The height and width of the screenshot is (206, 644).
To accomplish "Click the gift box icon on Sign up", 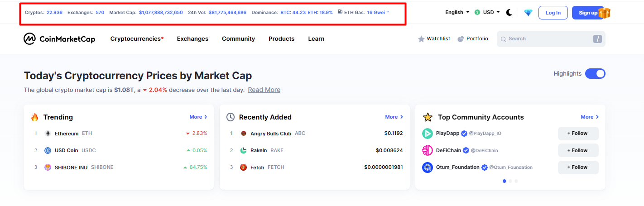I will click(x=605, y=13).
